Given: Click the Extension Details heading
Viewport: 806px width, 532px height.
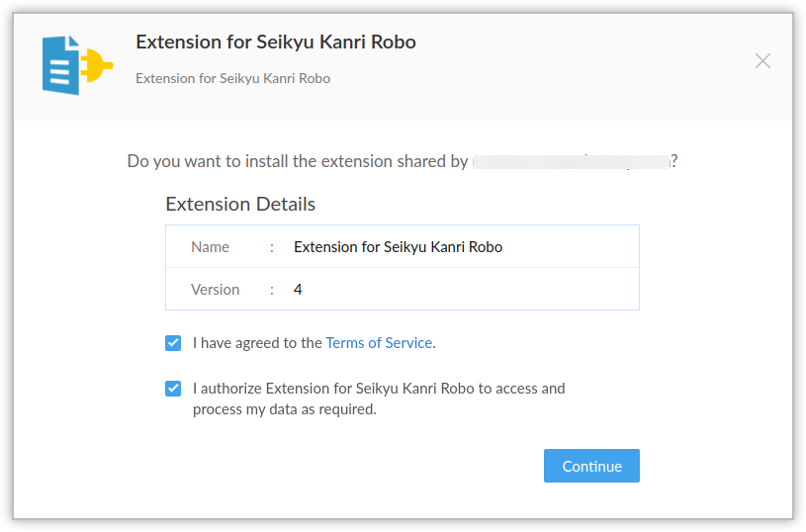Looking at the screenshot, I should [x=240, y=205].
